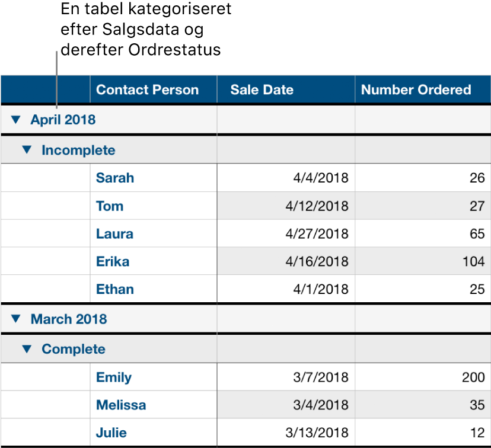491x448 pixels.
Task: Click the March 2018 group label
Action: point(69,319)
